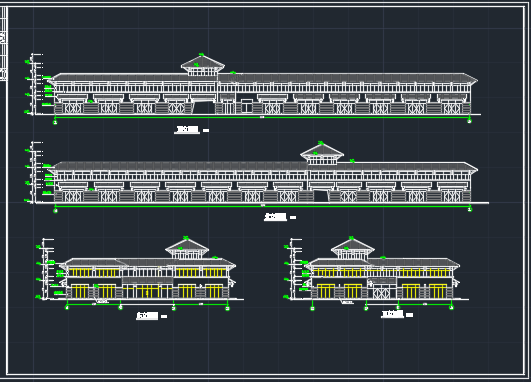Image resolution: width=531 pixels, height=382 pixels.
Task: Select the left axis bubble under the second elevation
Action: pos(56,211)
